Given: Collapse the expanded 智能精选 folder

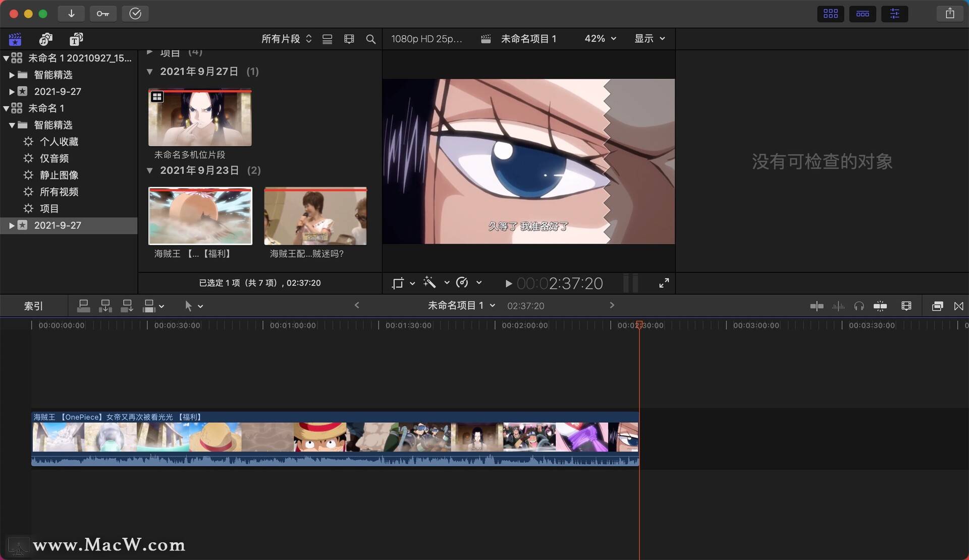Looking at the screenshot, I should (12, 125).
